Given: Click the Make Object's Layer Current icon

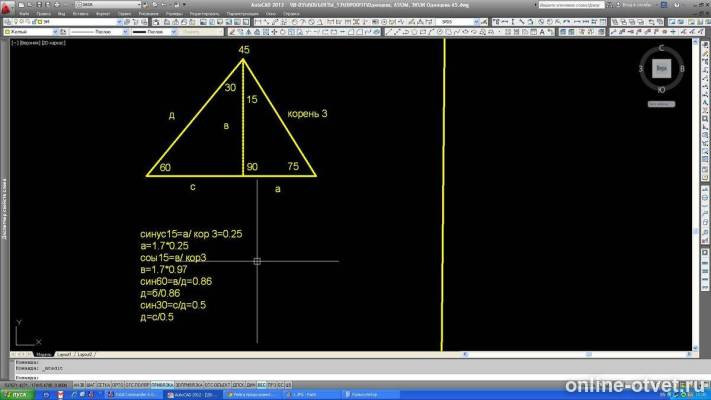Looking at the screenshot, I should (x=127, y=22).
